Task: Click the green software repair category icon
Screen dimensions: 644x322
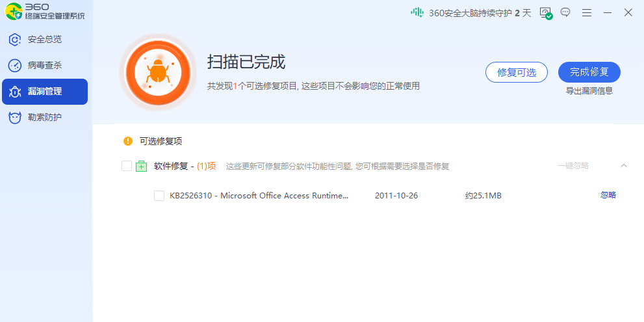Action: (141, 167)
